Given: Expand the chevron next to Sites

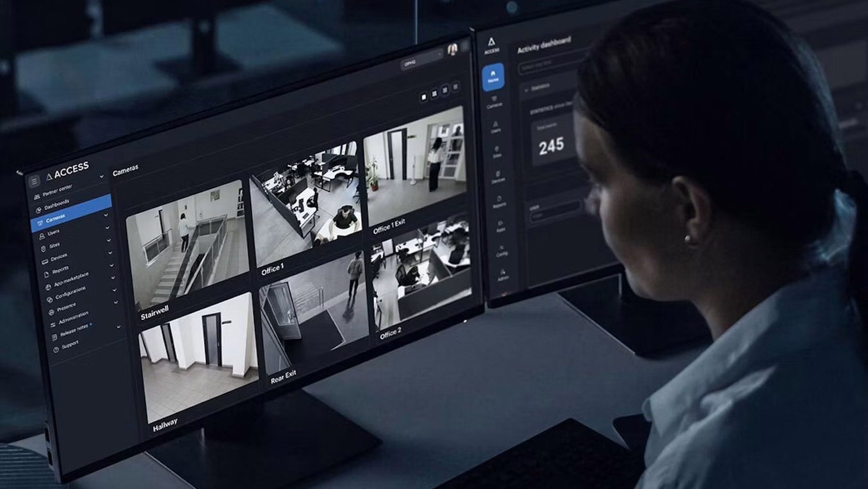Looking at the screenshot, I should [107, 227].
